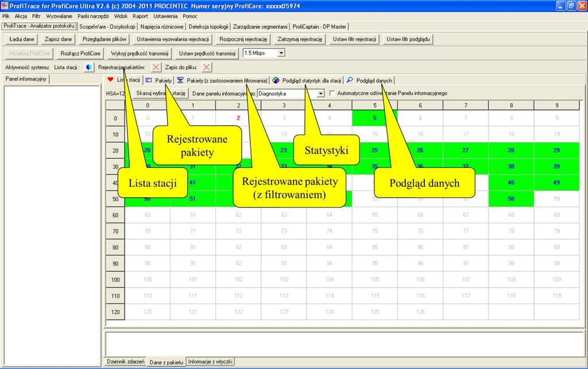Click Ustaw prędkość transmisji button
The width and height of the screenshot is (588, 369).
(207, 53)
